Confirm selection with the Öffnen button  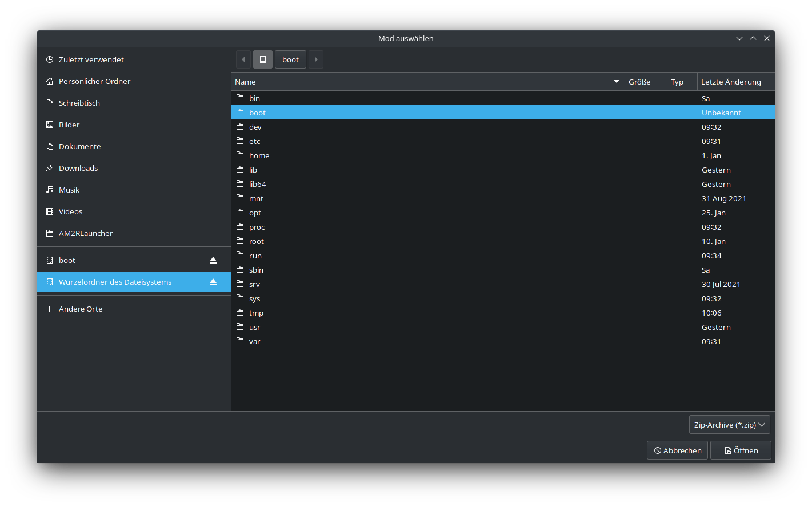pyautogui.click(x=741, y=450)
